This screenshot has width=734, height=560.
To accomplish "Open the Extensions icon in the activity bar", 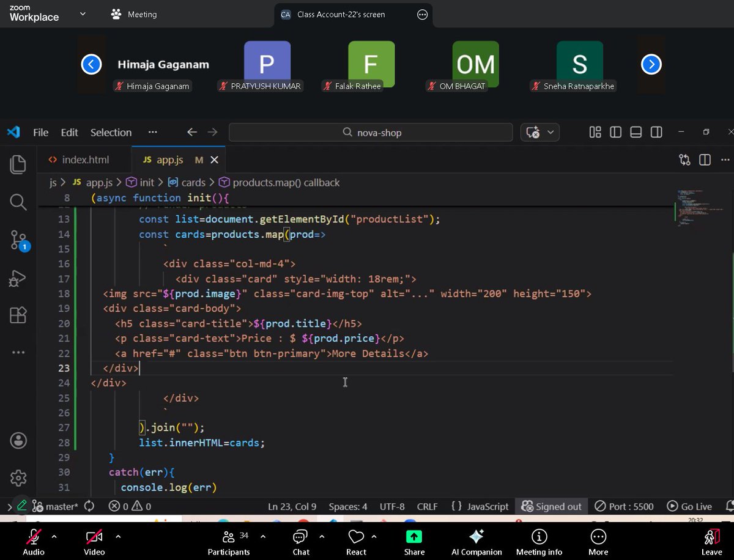I will coord(18,315).
